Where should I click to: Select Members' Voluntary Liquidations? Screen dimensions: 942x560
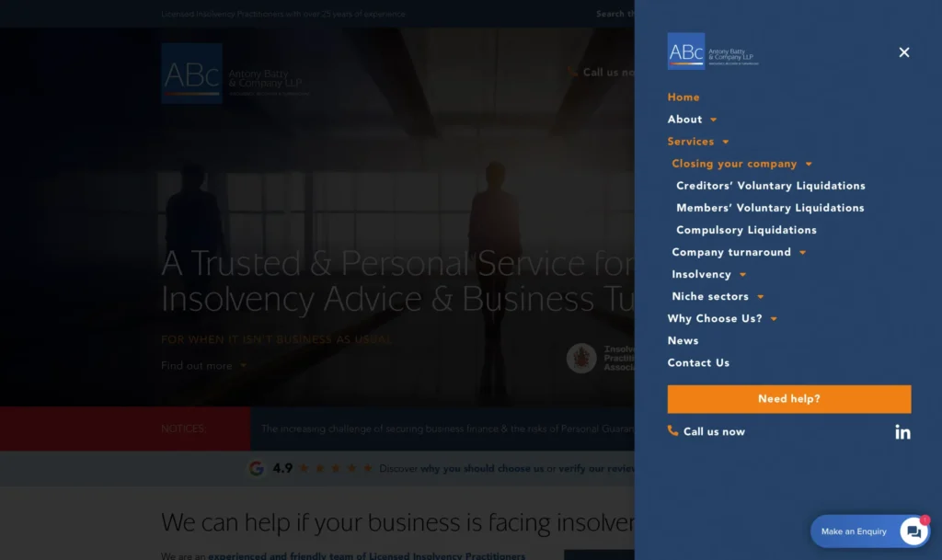tap(770, 208)
